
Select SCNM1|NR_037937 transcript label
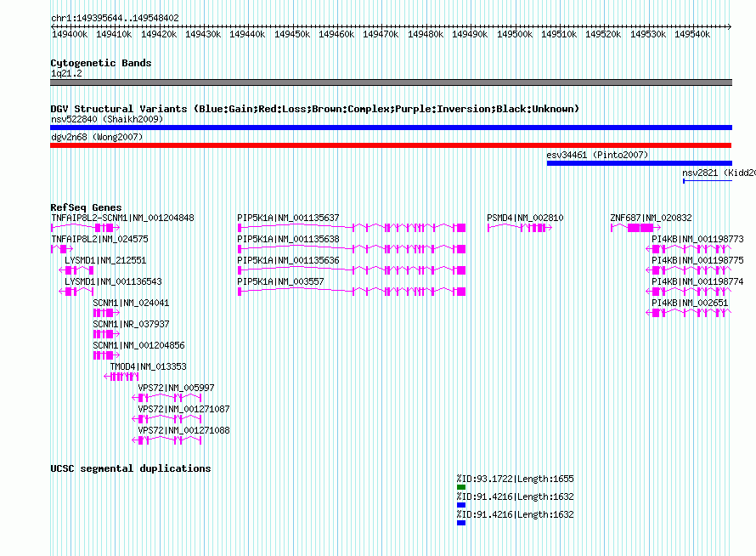click(x=131, y=324)
